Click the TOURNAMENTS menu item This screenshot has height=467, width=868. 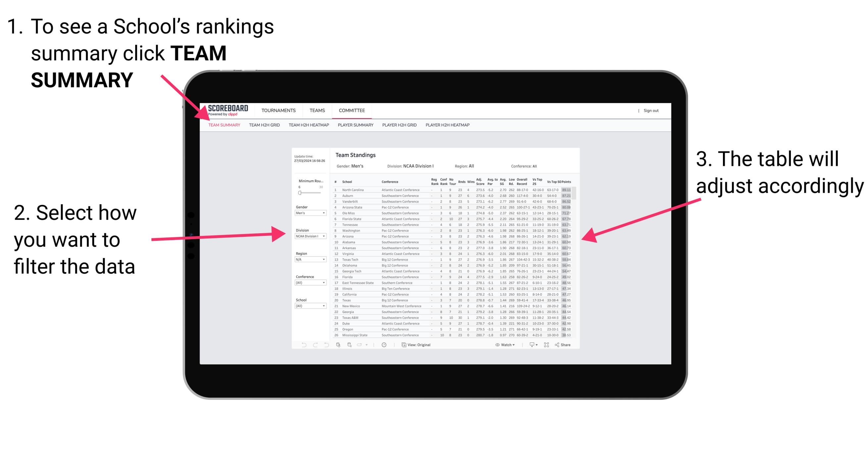pos(278,110)
